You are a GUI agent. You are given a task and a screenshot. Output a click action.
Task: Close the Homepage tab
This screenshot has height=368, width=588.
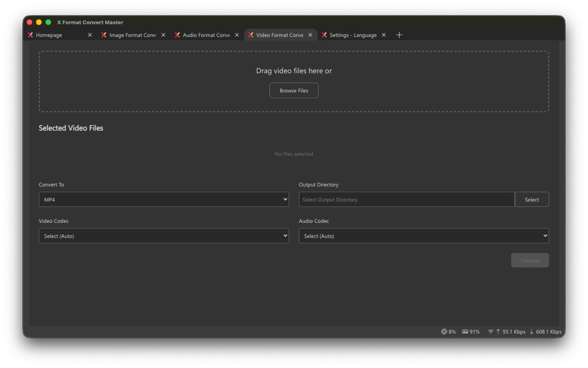click(x=90, y=35)
